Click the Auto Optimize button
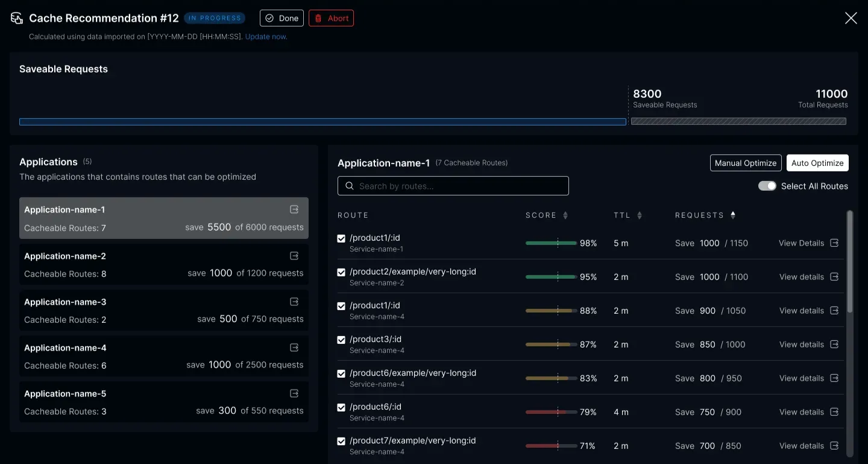 (x=817, y=163)
